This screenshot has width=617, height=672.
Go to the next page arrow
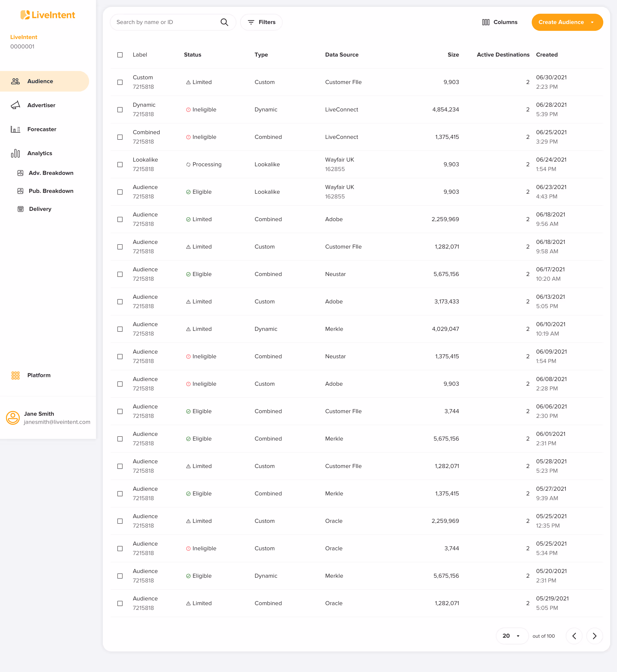pos(595,636)
